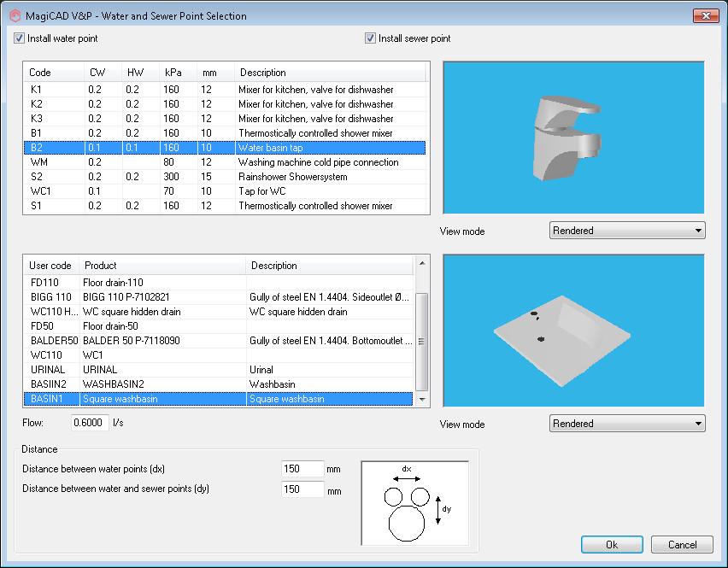Open the upper View mode Rendered dropdown
This screenshot has height=568, width=728.
pos(627,231)
